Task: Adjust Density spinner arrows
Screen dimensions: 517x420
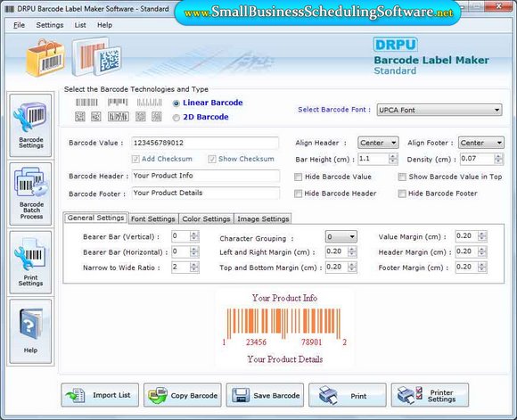Action: [498, 159]
